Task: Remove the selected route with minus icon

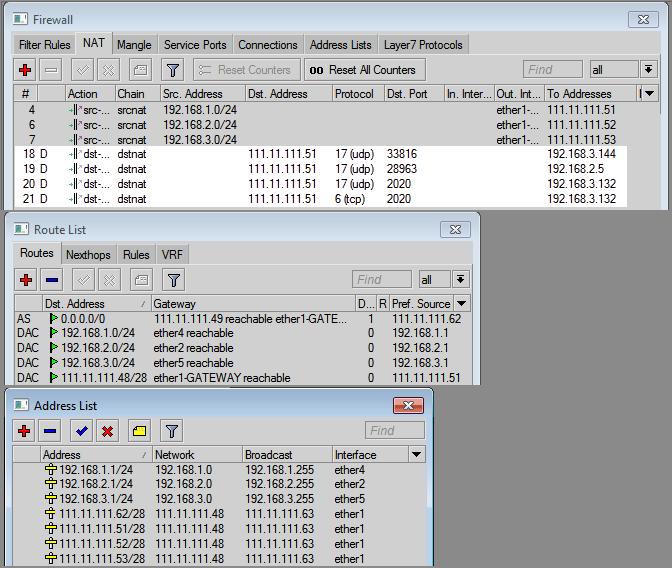Action: point(53,280)
